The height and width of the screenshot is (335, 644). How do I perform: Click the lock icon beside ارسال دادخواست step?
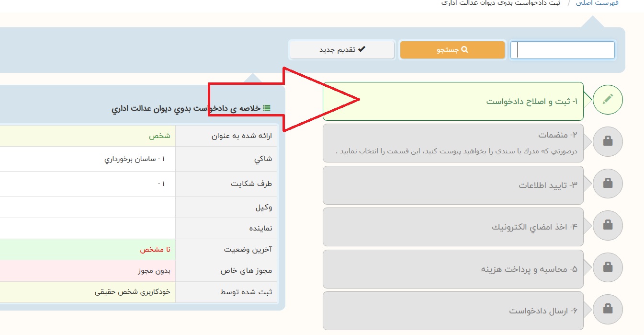[x=608, y=309]
